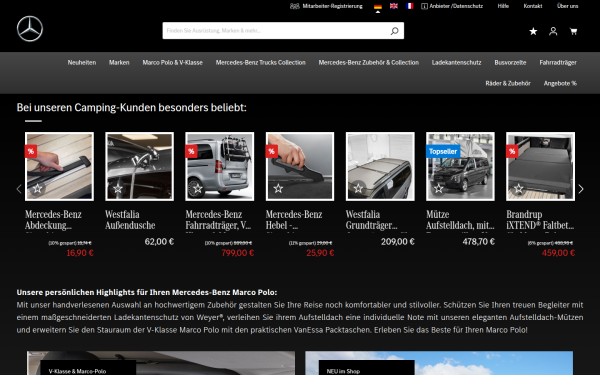Open Brandrup iXTEND Faltbett product image
Screen dimensions: 600x375
pos(540,166)
